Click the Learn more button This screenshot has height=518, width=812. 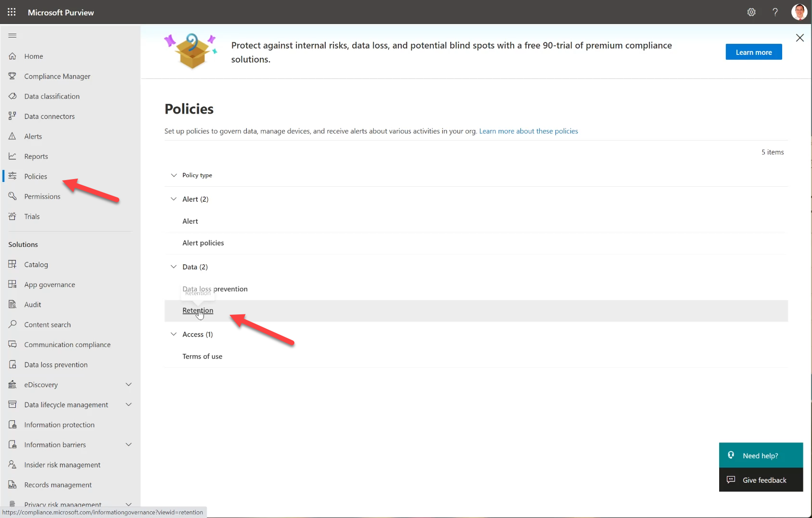tap(753, 52)
